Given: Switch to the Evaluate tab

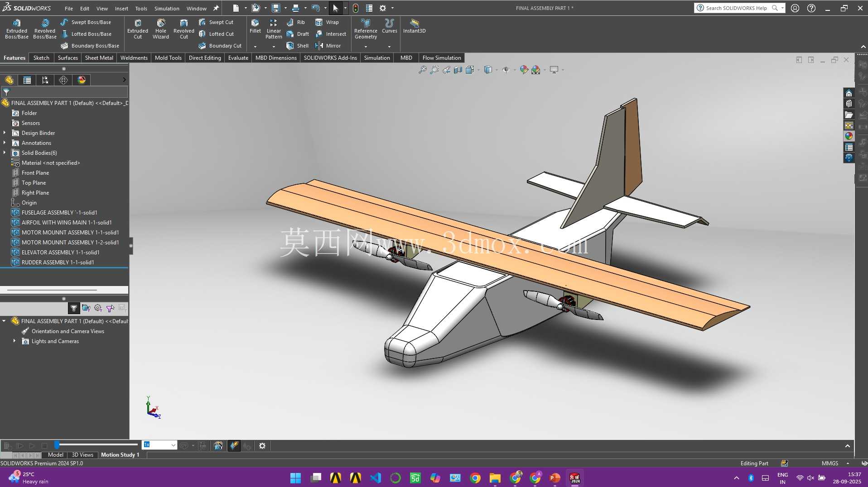Looking at the screenshot, I should pyautogui.click(x=238, y=58).
